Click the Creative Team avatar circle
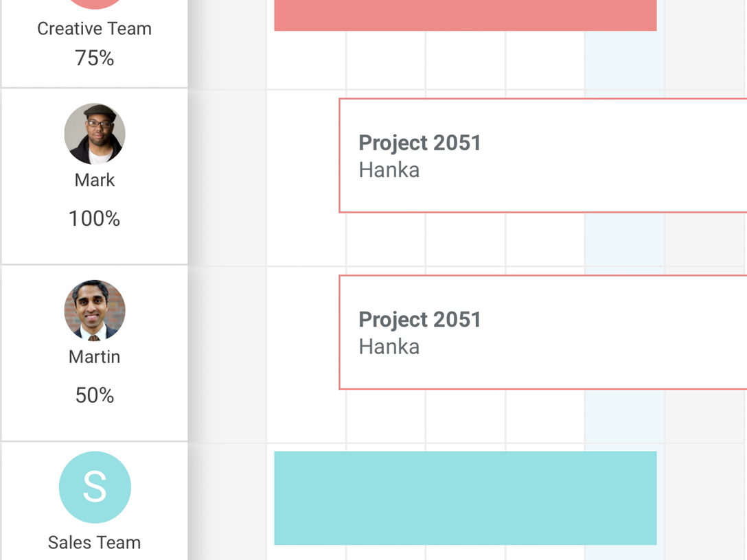The width and height of the screenshot is (747, 560). pyautogui.click(x=95, y=3)
